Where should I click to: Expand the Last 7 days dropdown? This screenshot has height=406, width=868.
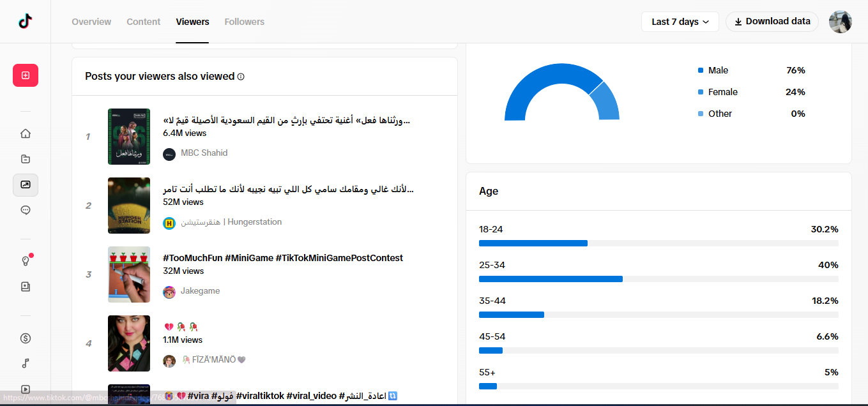(680, 22)
